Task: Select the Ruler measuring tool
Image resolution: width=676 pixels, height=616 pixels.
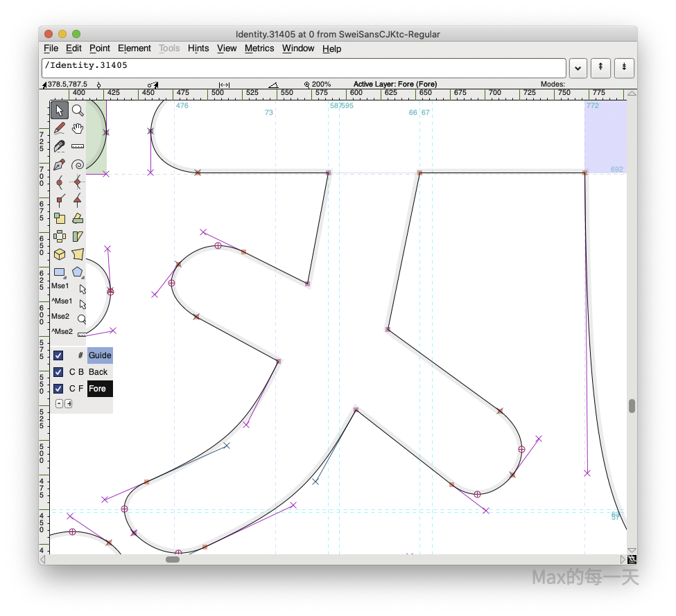Action: coord(78,146)
